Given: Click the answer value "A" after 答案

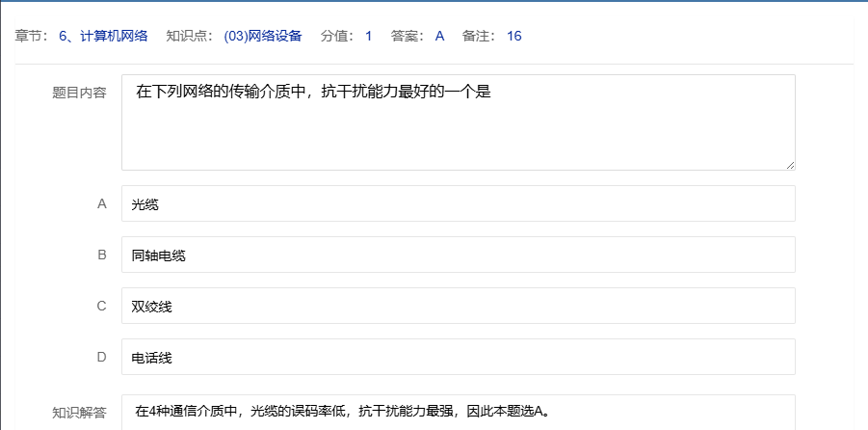Looking at the screenshot, I should coord(439,36).
